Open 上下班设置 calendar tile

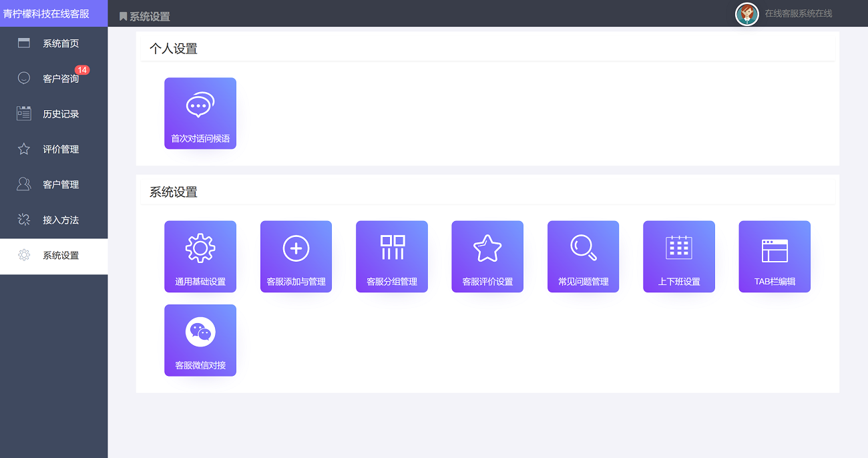(678, 256)
